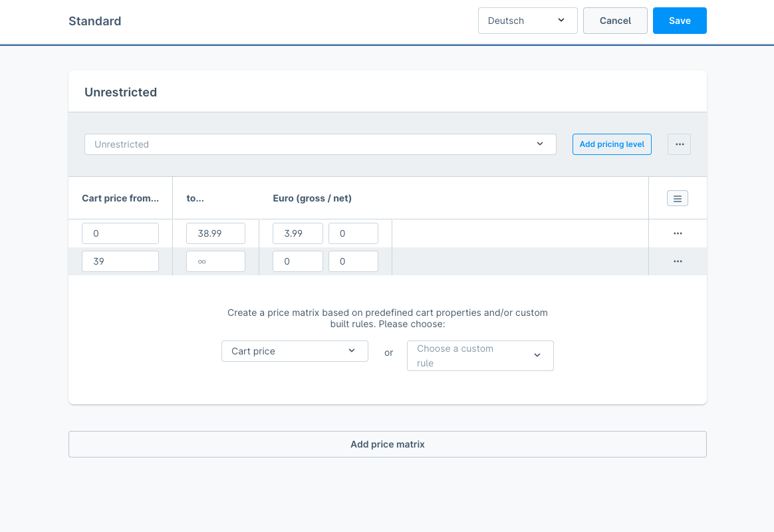Click the Cart price from field showing 0

click(120, 233)
